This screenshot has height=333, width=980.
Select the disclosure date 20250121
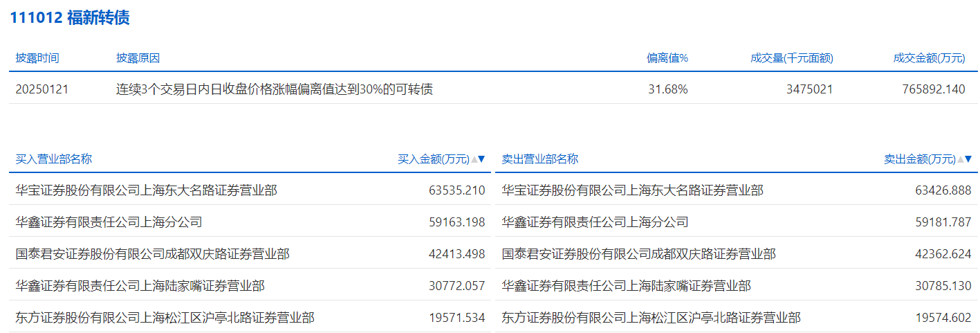tap(42, 89)
